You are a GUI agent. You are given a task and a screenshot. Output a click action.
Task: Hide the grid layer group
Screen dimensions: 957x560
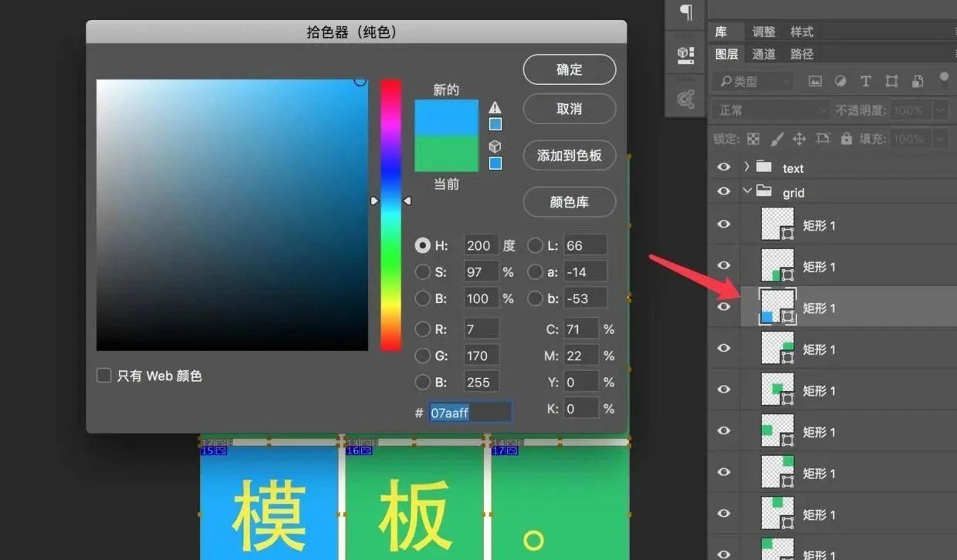point(724,191)
